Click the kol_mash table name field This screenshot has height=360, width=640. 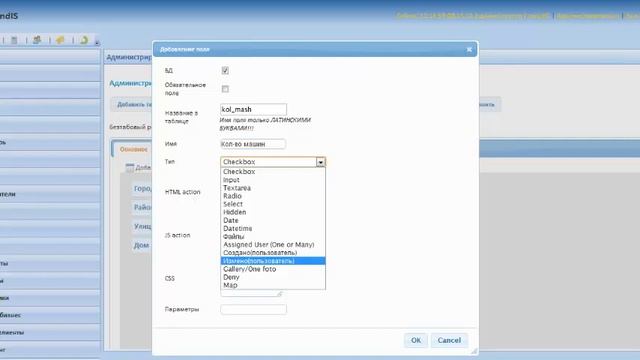click(x=253, y=109)
